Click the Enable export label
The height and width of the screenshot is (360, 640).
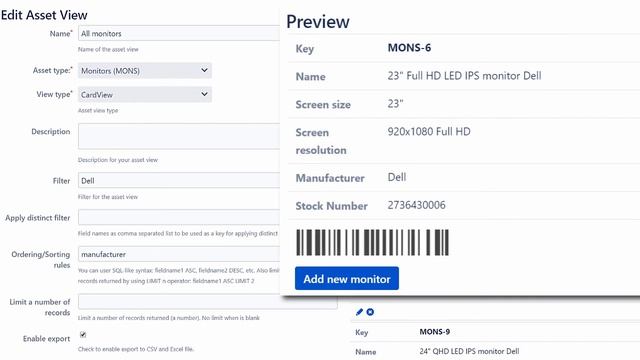pos(47,339)
